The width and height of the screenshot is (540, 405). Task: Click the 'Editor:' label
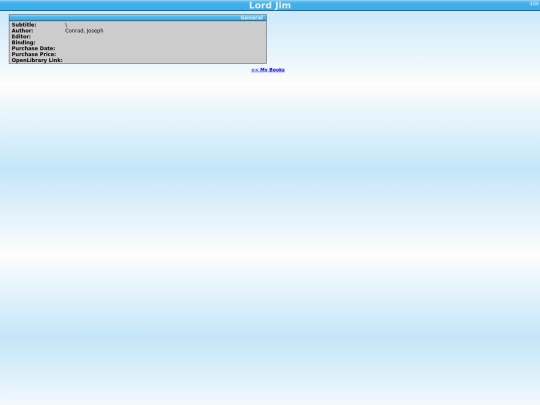(21, 37)
